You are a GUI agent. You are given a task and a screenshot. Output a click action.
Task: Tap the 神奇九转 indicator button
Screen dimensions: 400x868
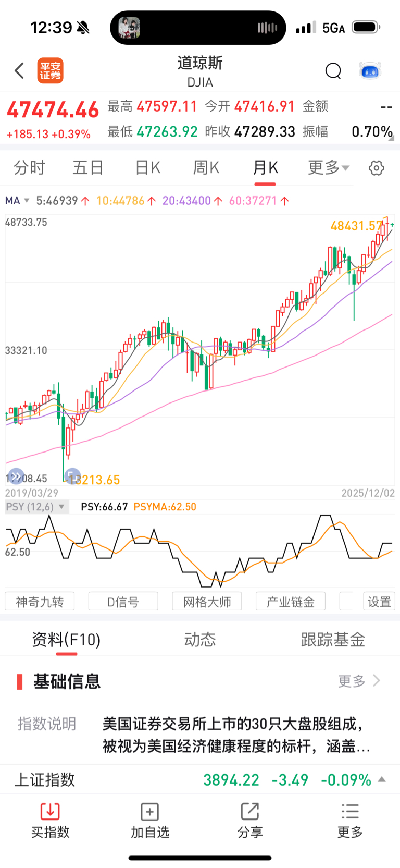[40, 602]
